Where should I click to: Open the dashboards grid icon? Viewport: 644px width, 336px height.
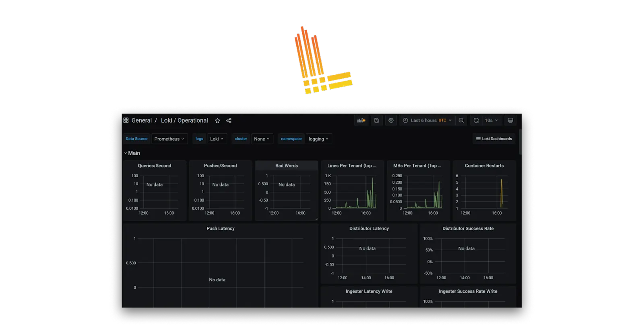click(x=126, y=120)
